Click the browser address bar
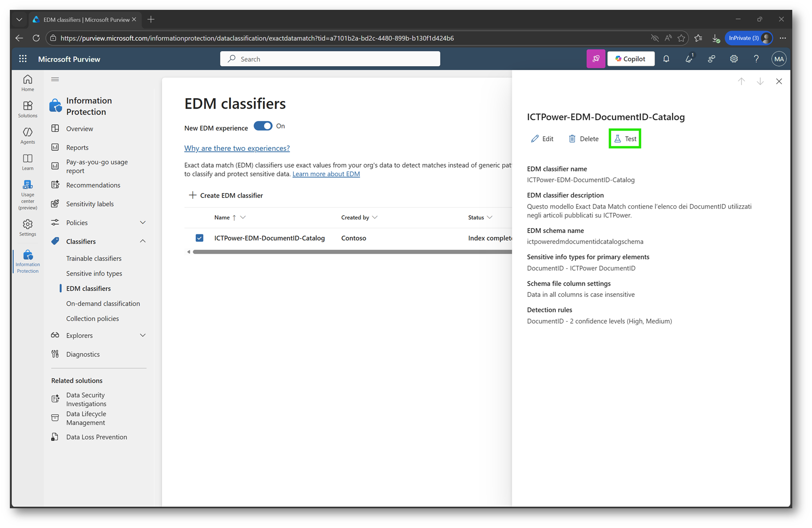Screen dimensions: 812x528 348,38
